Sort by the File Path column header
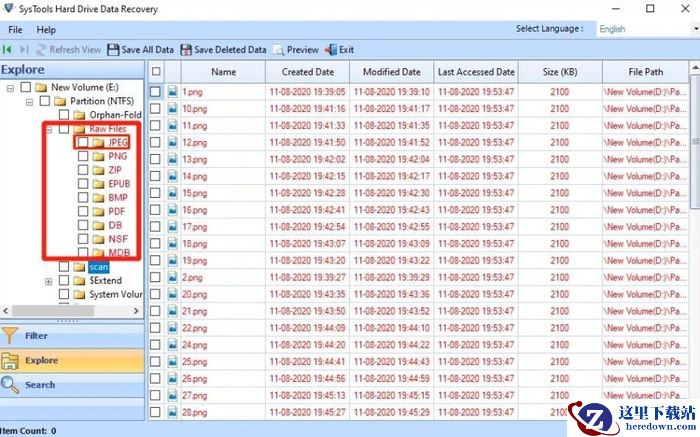This screenshot has width=700, height=437. pos(645,72)
